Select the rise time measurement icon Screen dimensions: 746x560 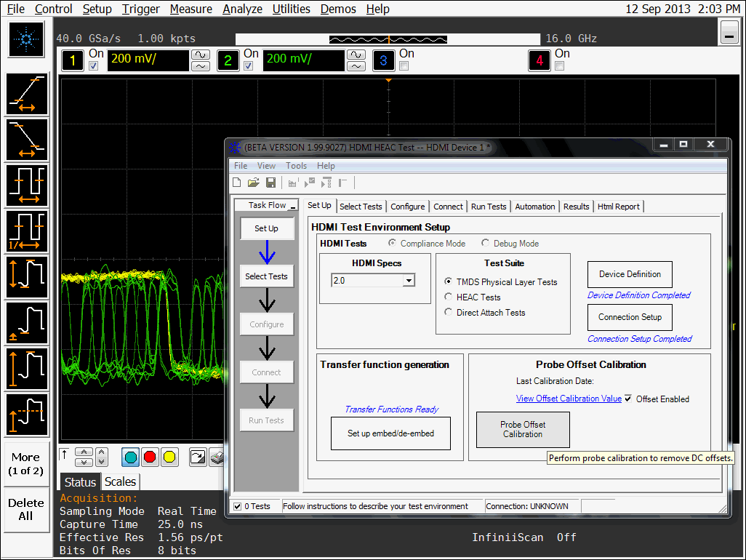[x=27, y=94]
